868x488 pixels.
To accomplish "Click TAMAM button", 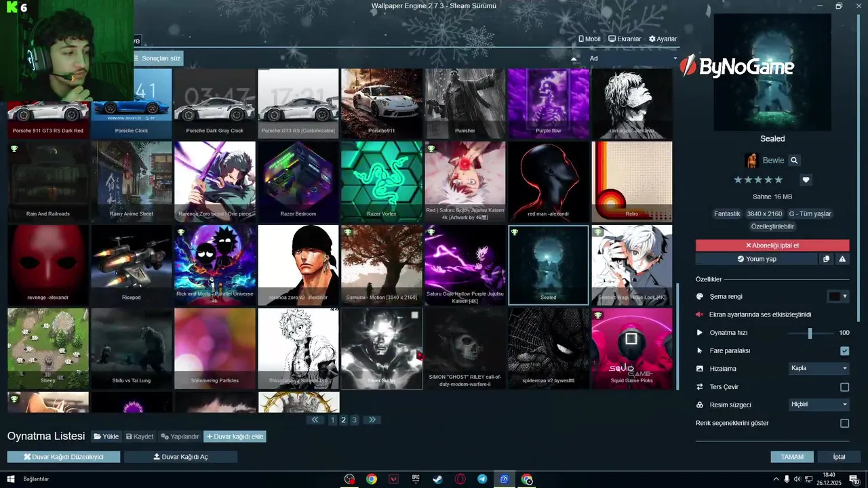I will 792,457.
